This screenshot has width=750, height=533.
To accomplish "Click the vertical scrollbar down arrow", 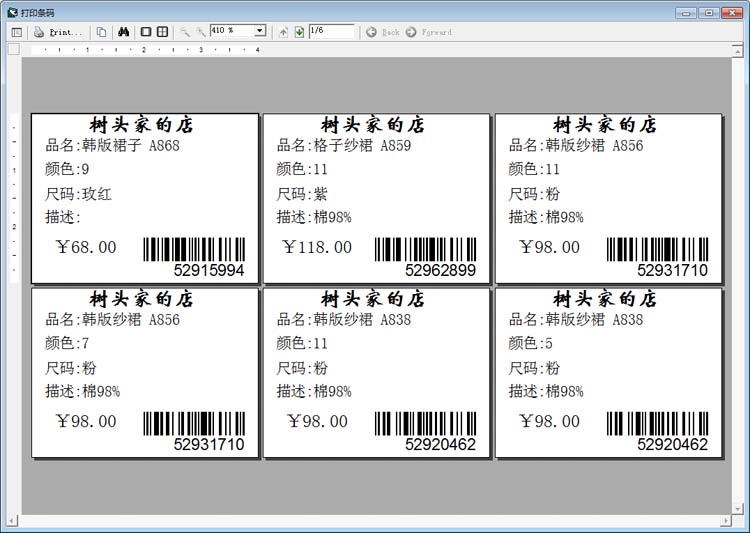I will 738,508.
